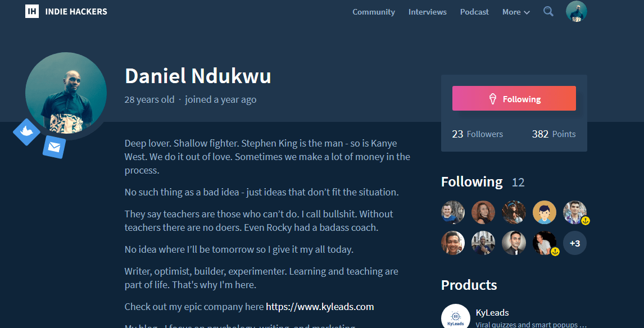The image size is (644, 328).
Task: Expand the More dropdown menu
Action: (x=515, y=12)
